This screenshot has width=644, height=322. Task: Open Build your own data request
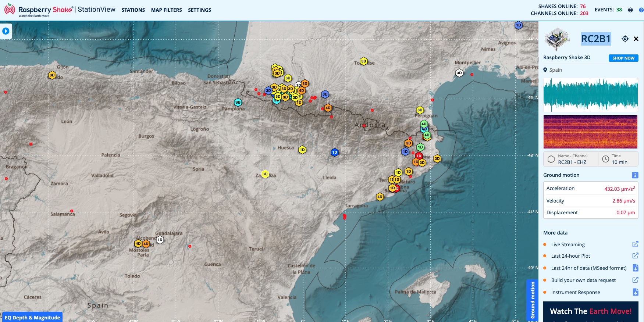(635, 280)
